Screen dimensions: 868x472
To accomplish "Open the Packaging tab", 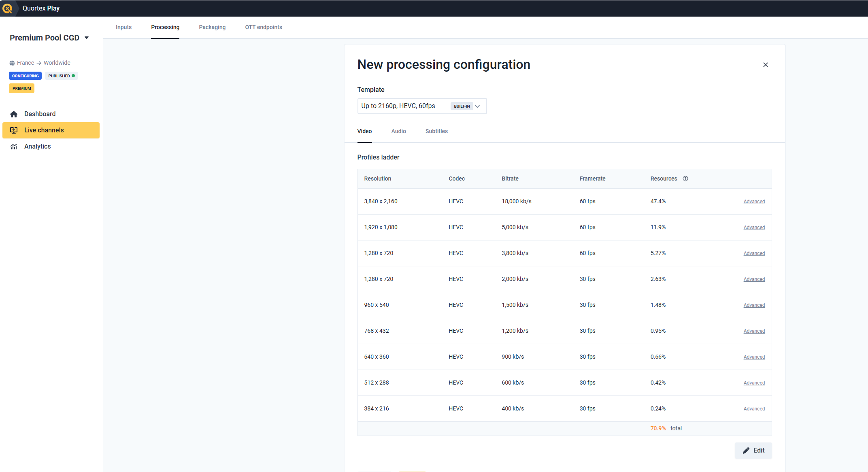I will coord(212,27).
